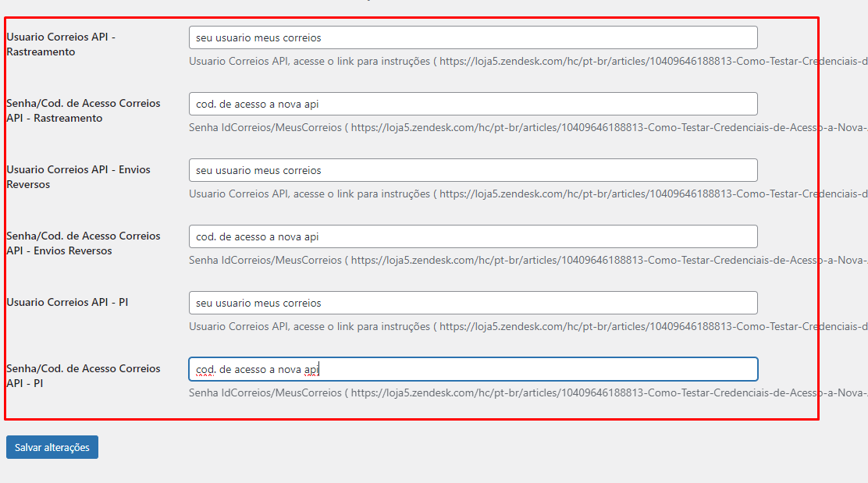Click the Senha IdCorreios description under the Envios Reversos senha field
The width and height of the screenshot is (868, 483).
[x=528, y=260]
